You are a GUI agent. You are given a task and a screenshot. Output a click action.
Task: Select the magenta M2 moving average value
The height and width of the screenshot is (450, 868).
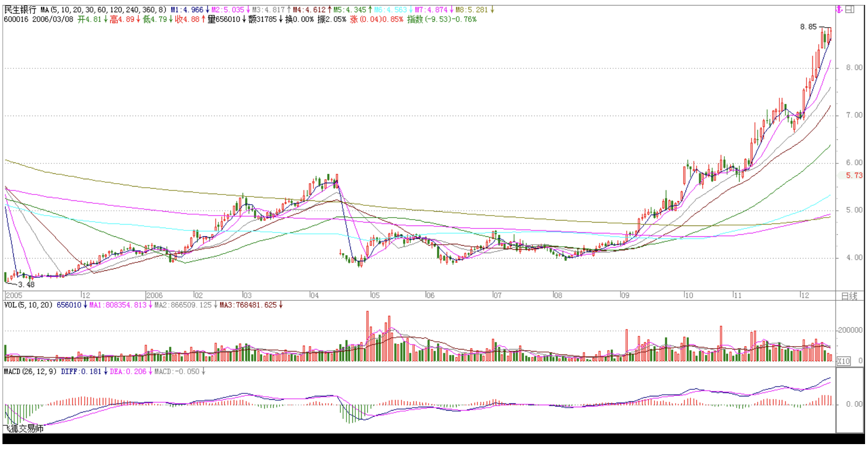point(228,10)
